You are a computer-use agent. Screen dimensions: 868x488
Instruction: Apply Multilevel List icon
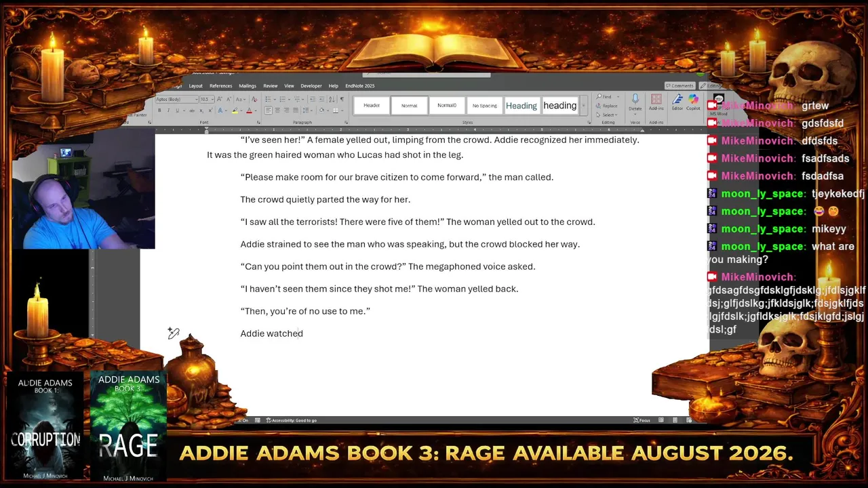click(297, 99)
